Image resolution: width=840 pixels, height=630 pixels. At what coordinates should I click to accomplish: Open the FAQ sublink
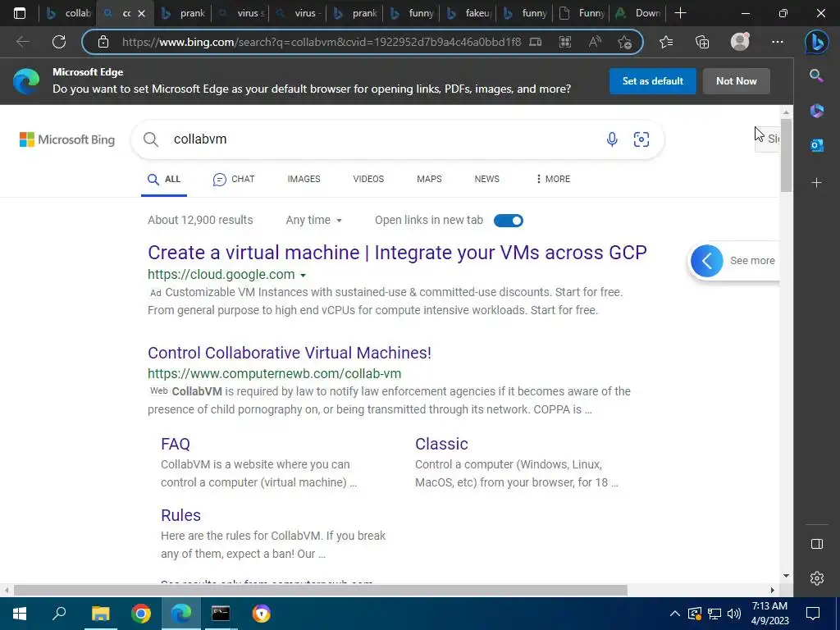[x=176, y=444]
